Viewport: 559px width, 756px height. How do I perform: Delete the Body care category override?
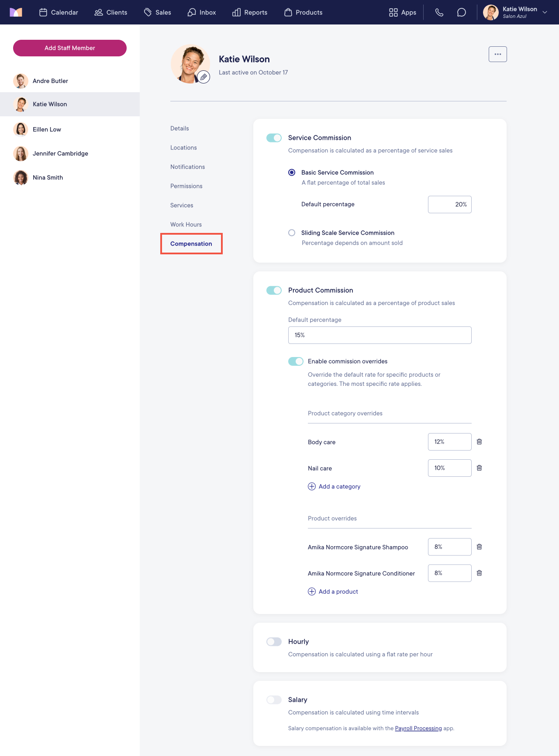tap(479, 442)
